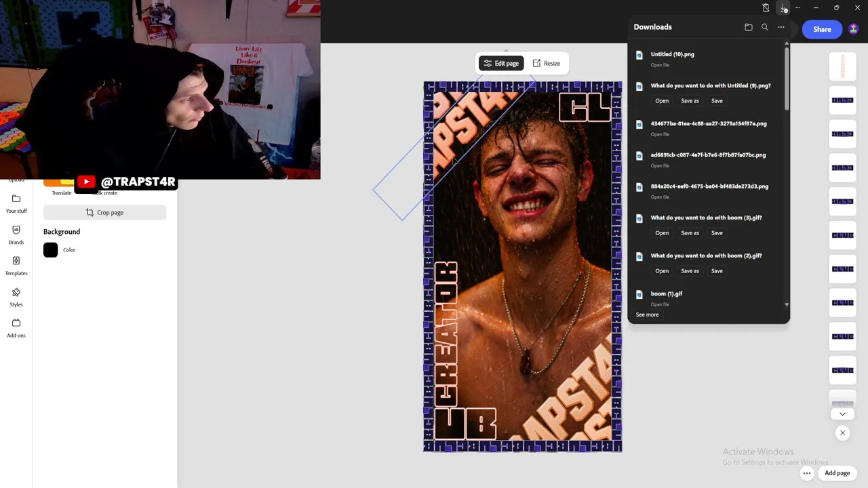The height and width of the screenshot is (488, 868).
Task: Open browser settings and more ellipsis
Action: click(x=798, y=7)
